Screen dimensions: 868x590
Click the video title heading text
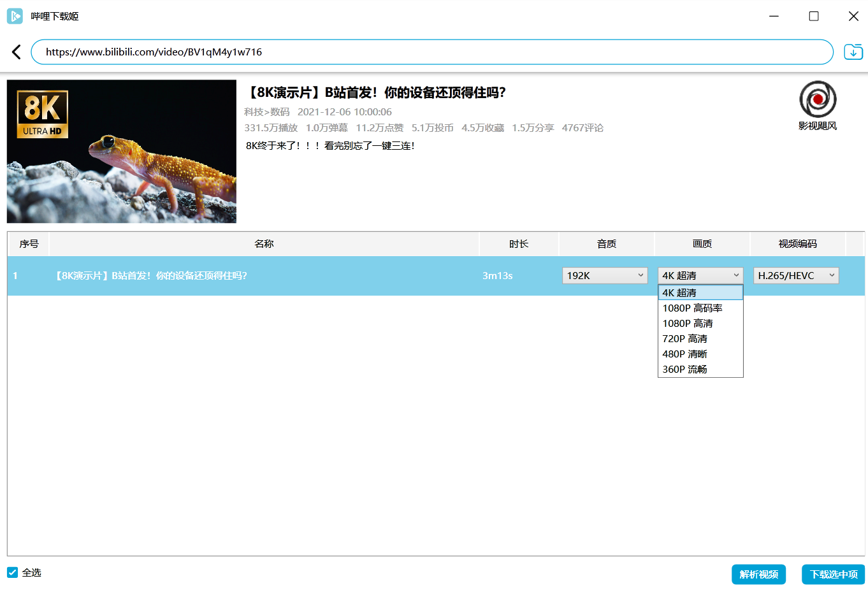click(x=375, y=93)
